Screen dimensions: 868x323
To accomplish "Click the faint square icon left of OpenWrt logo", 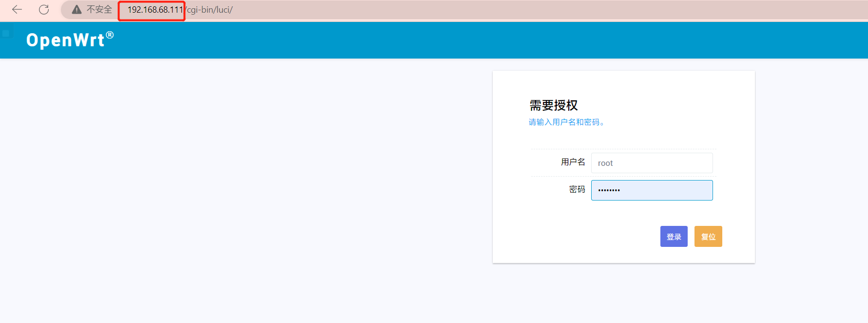I will pyautogui.click(x=6, y=34).
